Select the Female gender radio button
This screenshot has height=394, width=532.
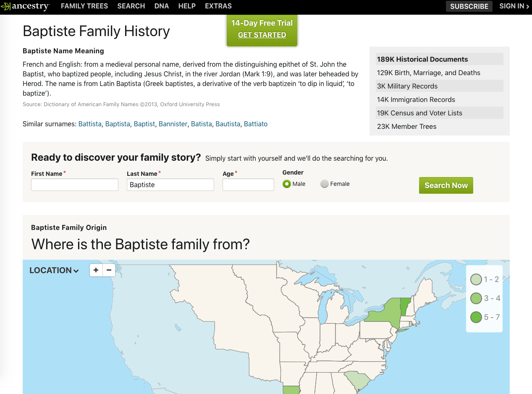coord(324,184)
